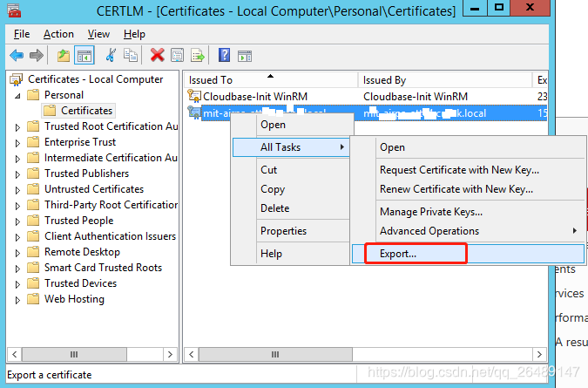Choose Copy in context menu
588x388 pixels.
pos(291,189)
